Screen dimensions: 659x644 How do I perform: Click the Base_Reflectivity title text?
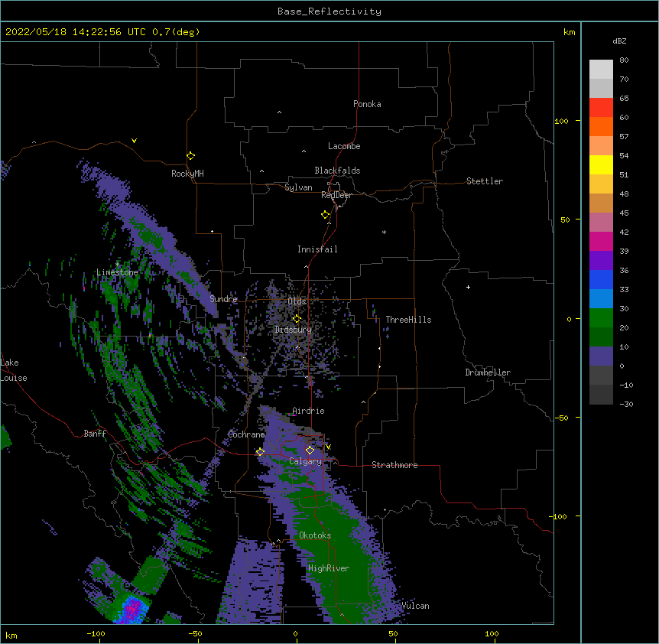click(329, 11)
